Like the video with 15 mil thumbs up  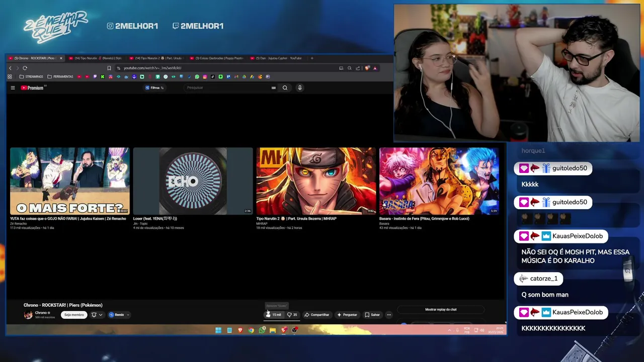(274, 315)
